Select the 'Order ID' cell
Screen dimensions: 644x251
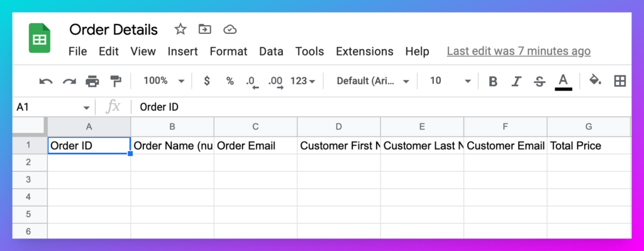89,145
